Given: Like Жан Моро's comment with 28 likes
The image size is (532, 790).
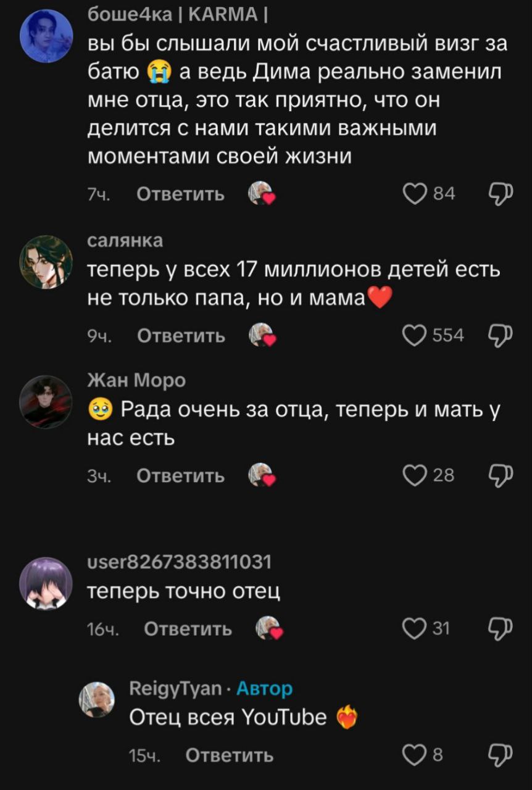Looking at the screenshot, I should click(x=412, y=475).
